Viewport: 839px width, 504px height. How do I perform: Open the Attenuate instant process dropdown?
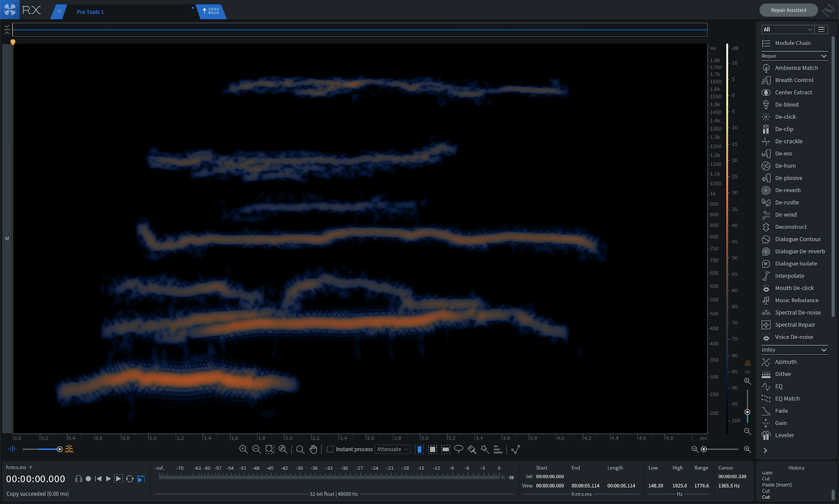[x=392, y=449]
